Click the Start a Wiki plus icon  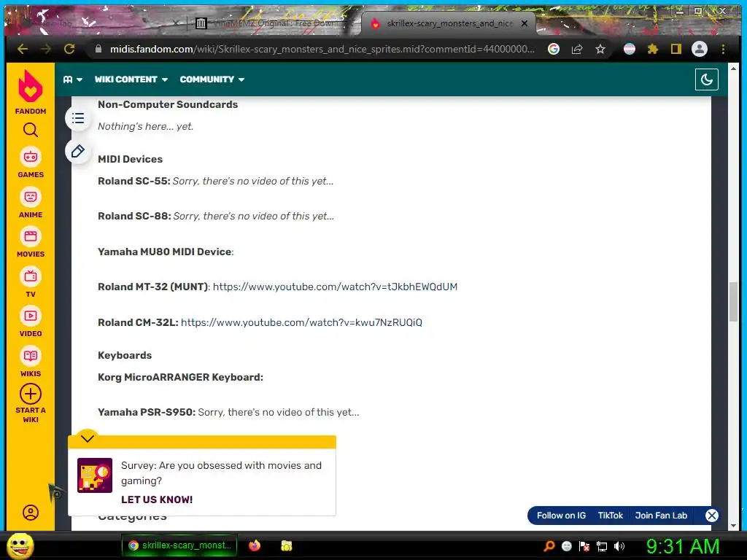[31, 394]
